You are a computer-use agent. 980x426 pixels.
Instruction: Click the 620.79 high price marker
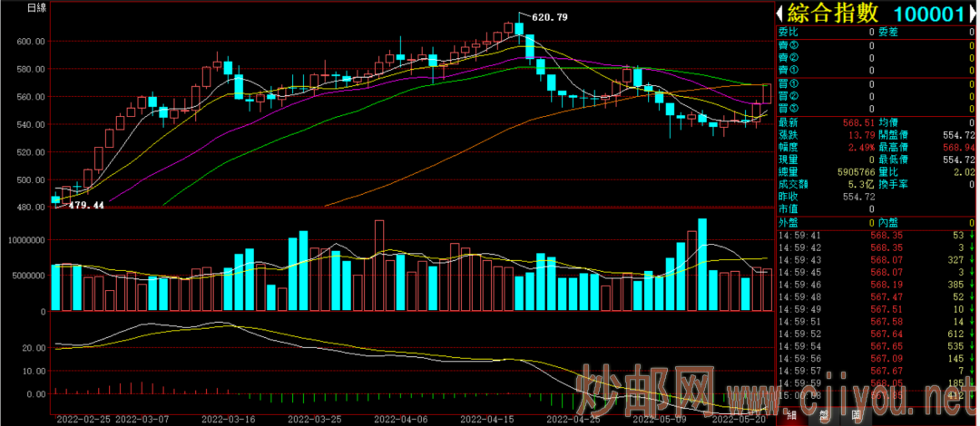[x=549, y=17]
